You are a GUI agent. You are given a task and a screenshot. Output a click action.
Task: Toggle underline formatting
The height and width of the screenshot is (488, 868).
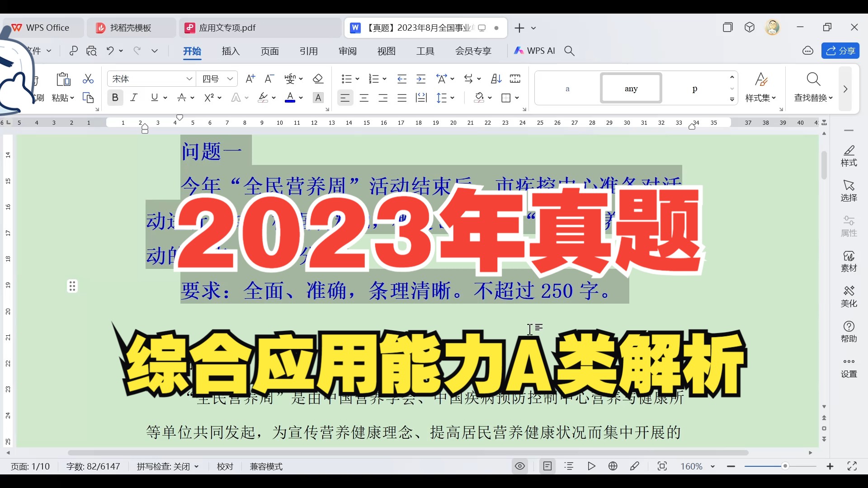click(155, 98)
